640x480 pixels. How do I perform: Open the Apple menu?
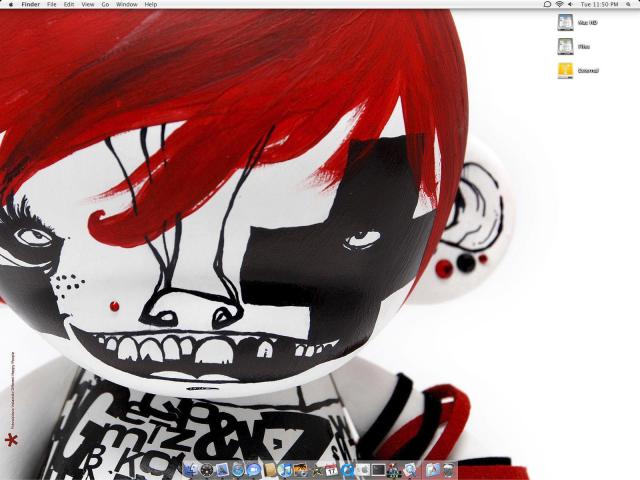coord(11,4)
